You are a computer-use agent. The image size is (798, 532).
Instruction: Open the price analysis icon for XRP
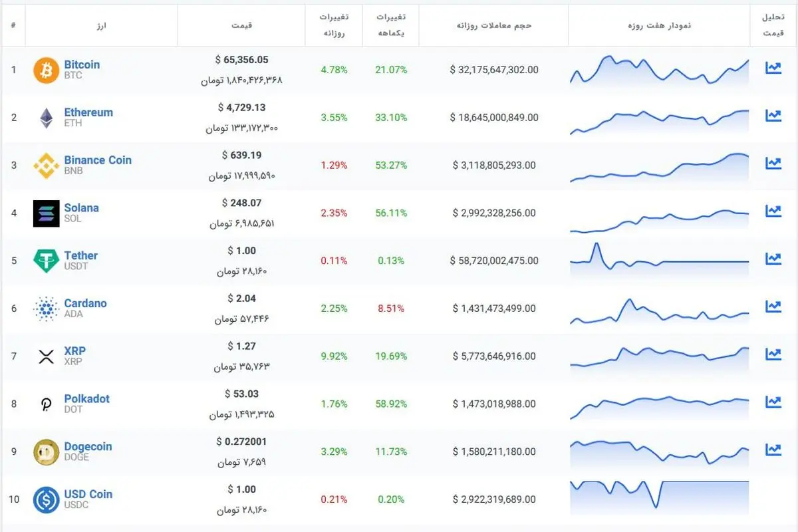coord(773,354)
